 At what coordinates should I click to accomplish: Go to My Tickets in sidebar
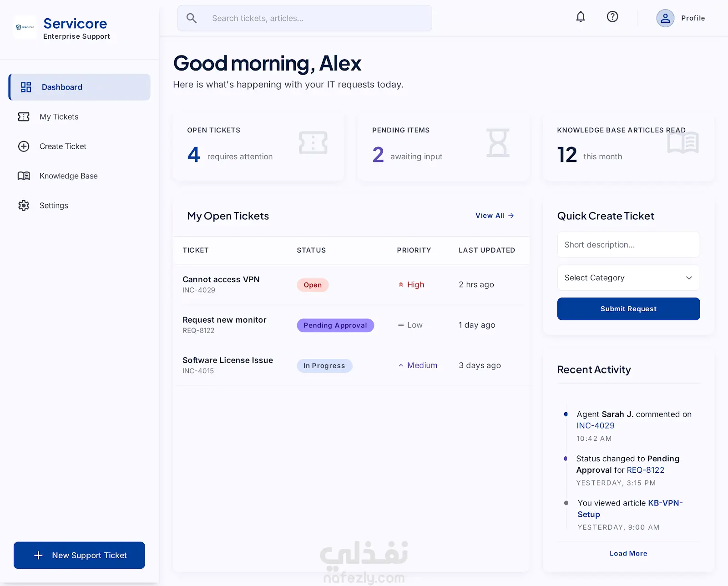coord(80,117)
